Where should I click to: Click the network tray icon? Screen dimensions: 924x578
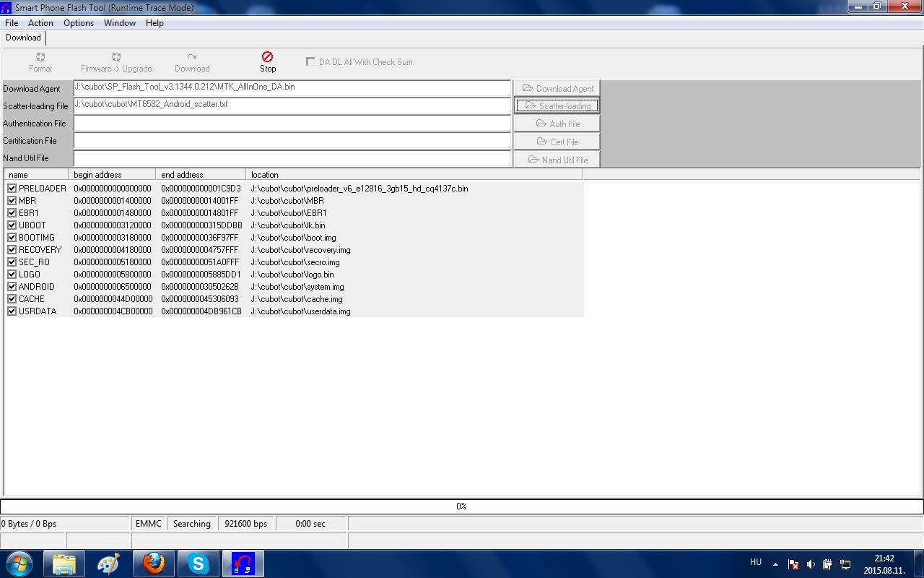click(x=845, y=564)
